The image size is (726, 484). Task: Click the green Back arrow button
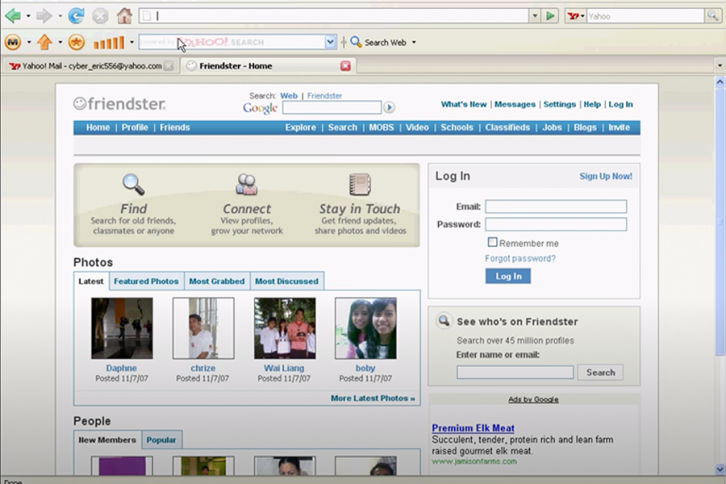pyautogui.click(x=13, y=16)
